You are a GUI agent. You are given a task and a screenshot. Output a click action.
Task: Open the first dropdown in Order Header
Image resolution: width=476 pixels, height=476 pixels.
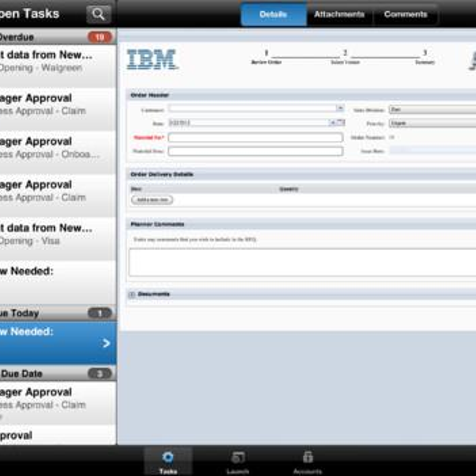coord(340,108)
